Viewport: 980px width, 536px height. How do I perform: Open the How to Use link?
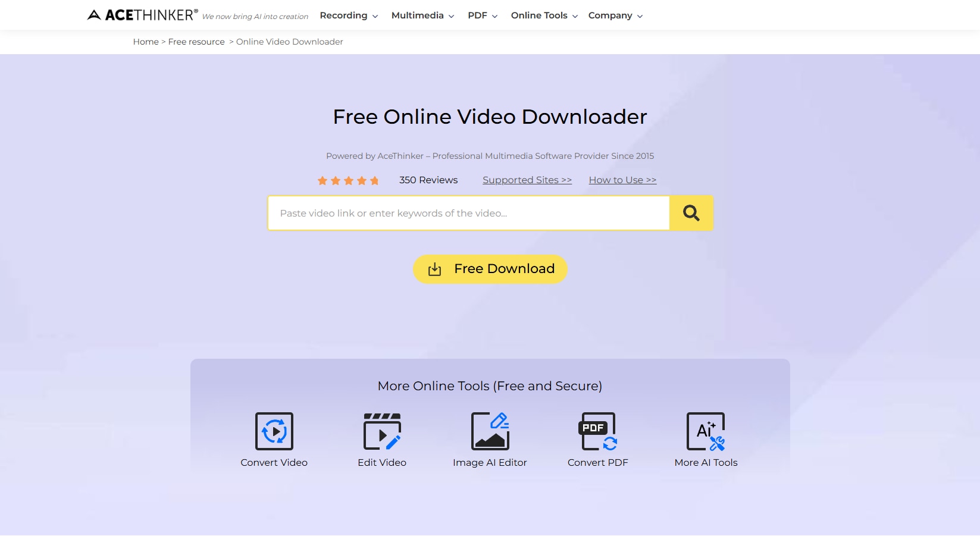[x=622, y=180]
